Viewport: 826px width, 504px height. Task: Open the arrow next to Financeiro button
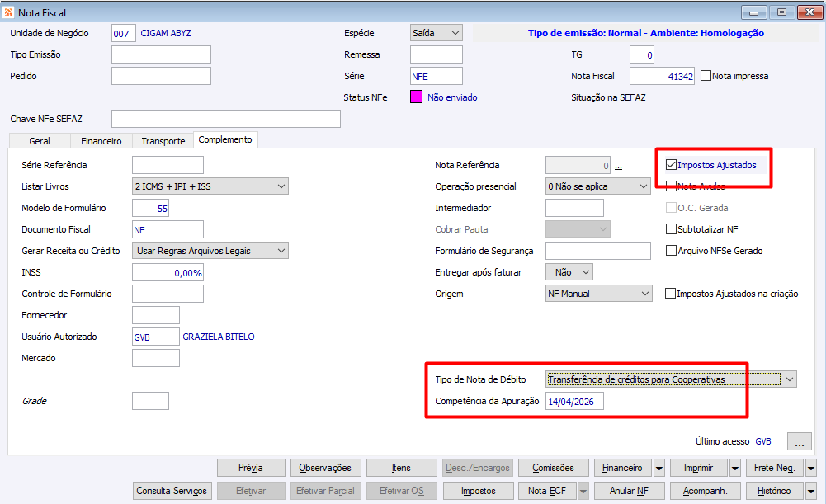click(x=659, y=468)
